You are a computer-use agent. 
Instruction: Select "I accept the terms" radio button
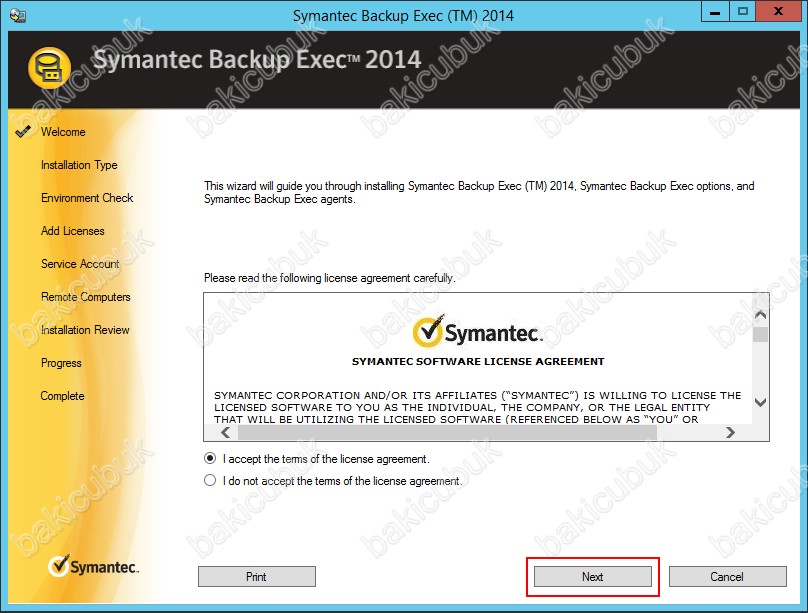(210, 458)
